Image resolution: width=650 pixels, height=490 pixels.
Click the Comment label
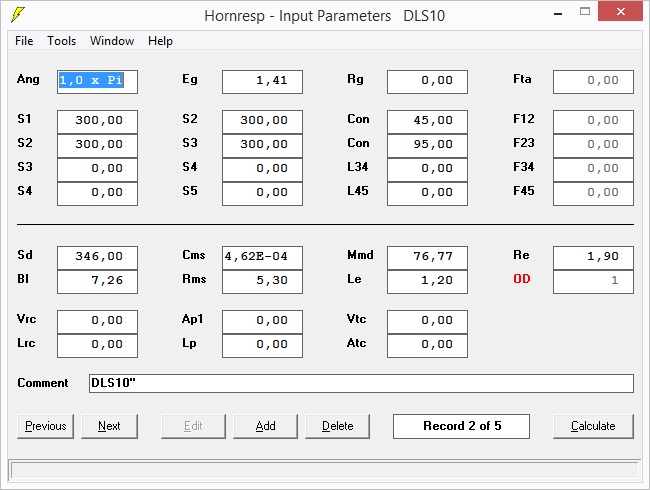tap(43, 383)
